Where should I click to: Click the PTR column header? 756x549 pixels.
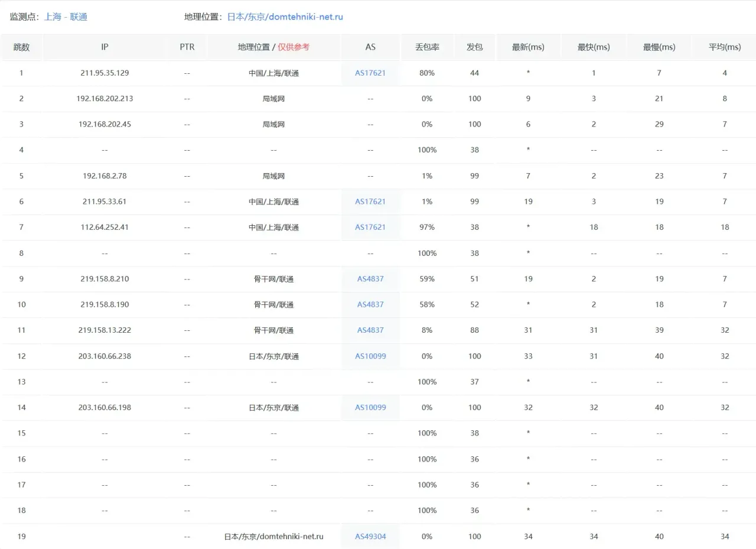click(187, 47)
